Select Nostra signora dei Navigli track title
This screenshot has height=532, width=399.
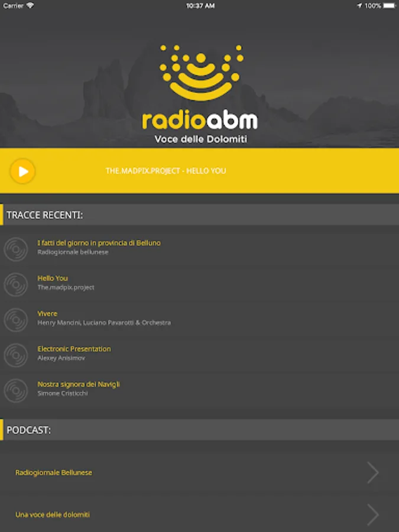click(x=79, y=384)
